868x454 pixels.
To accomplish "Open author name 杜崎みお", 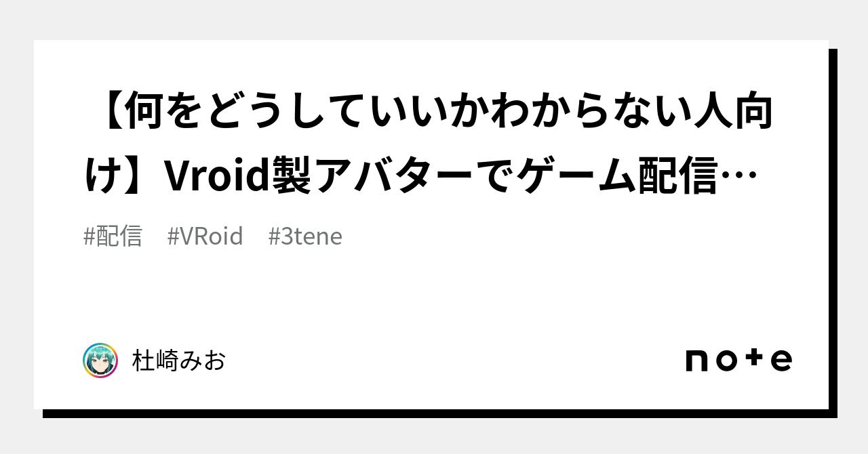I will (179, 360).
